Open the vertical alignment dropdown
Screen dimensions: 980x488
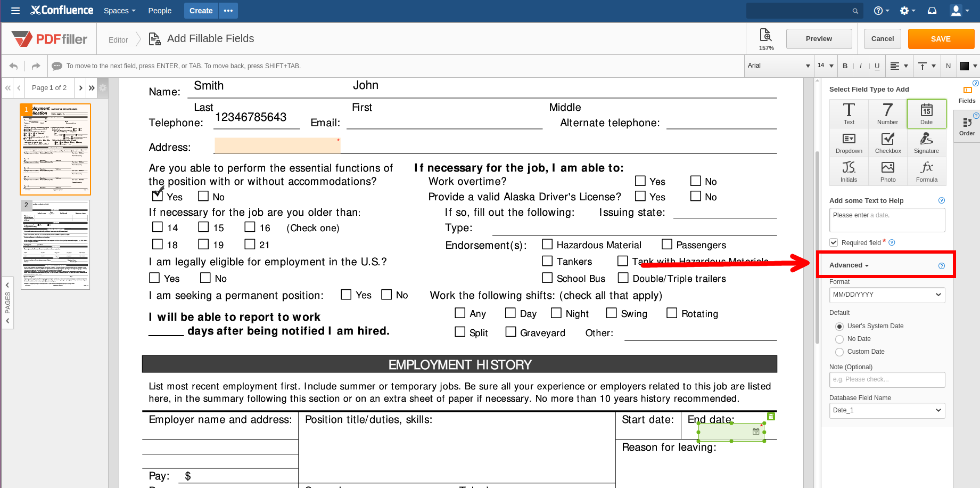point(927,66)
